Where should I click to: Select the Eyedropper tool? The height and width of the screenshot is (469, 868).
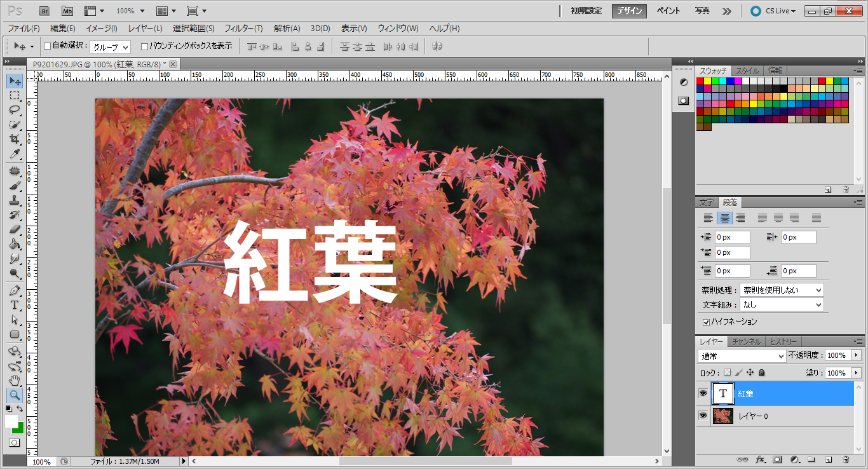15,154
